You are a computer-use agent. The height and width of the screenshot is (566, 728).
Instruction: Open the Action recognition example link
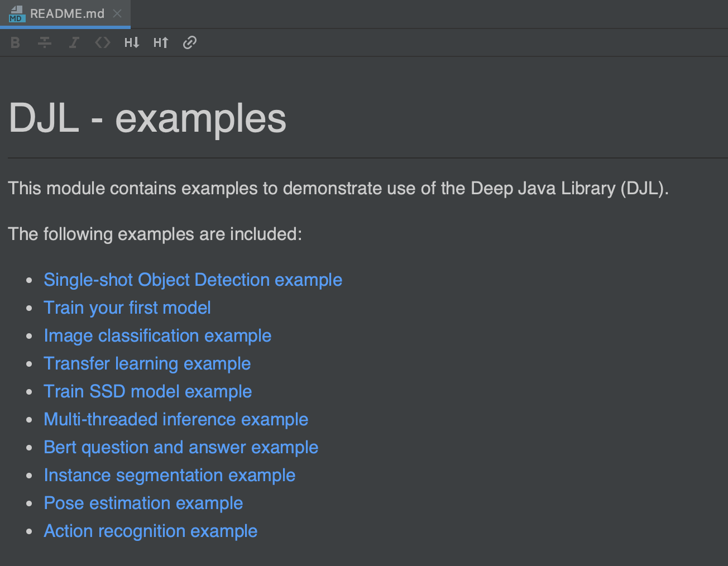tap(151, 531)
